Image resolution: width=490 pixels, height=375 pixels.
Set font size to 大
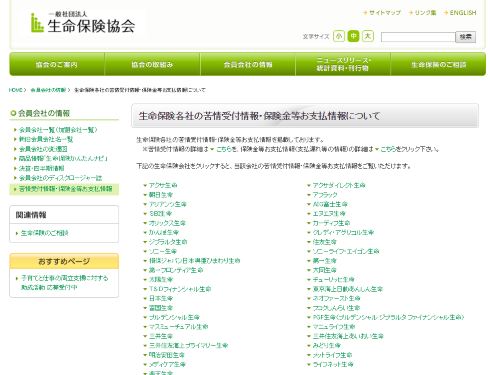[368, 36]
